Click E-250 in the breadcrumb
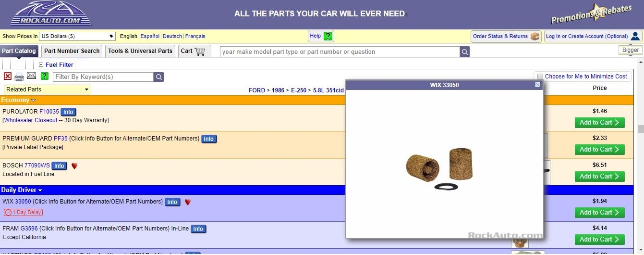Viewport: 644px width, 255px height. (x=299, y=90)
